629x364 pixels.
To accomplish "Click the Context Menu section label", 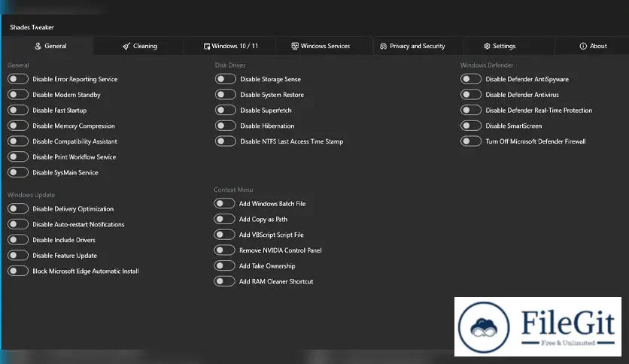I will click(233, 190).
